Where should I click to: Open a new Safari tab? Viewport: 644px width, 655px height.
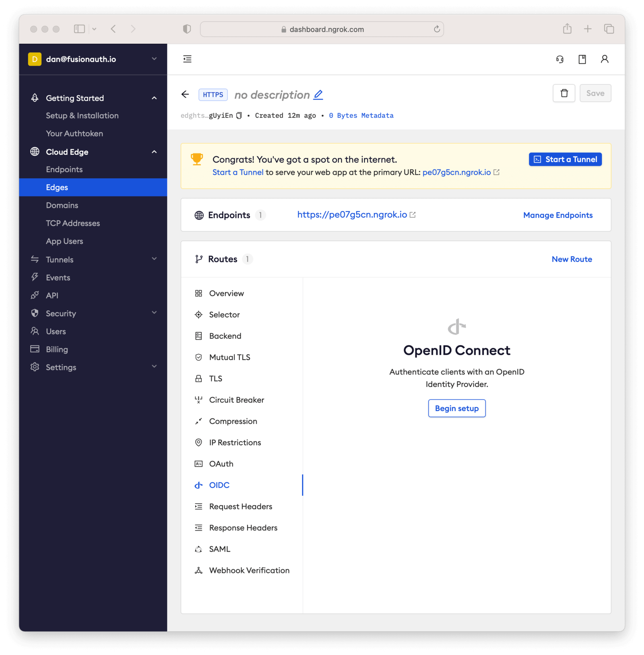(x=588, y=29)
